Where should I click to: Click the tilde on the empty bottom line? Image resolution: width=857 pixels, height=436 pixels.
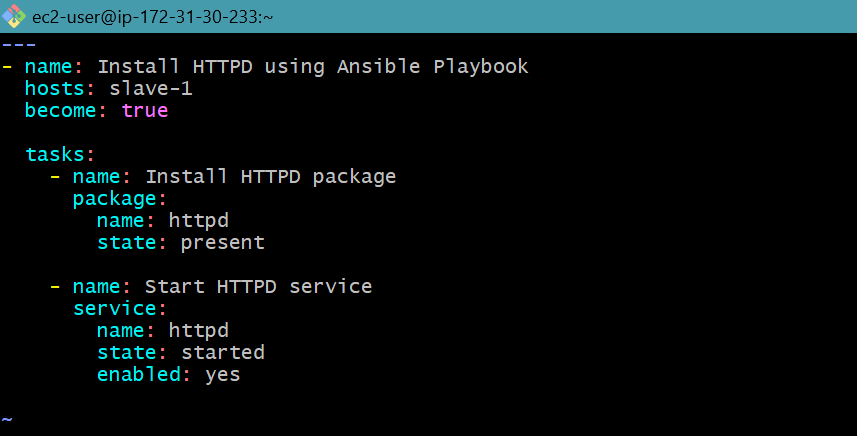(x=7, y=419)
